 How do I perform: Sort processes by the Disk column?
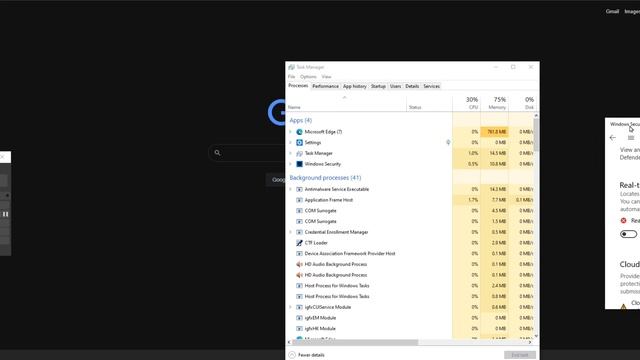click(x=522, y=104)
